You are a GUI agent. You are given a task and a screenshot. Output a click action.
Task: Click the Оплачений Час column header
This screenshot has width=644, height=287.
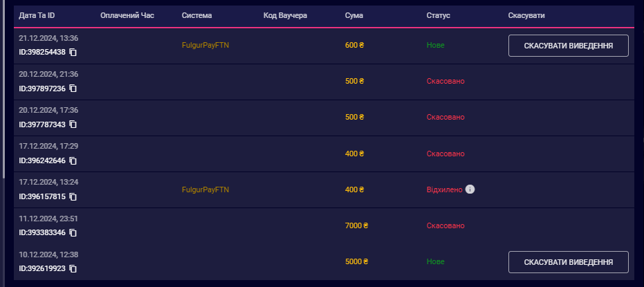tap(127, 15)
